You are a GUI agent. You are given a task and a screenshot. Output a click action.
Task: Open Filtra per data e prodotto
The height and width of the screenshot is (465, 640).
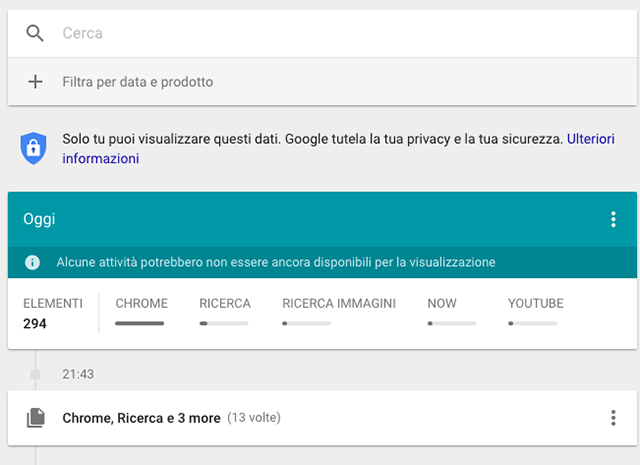[x=138, y=82]
